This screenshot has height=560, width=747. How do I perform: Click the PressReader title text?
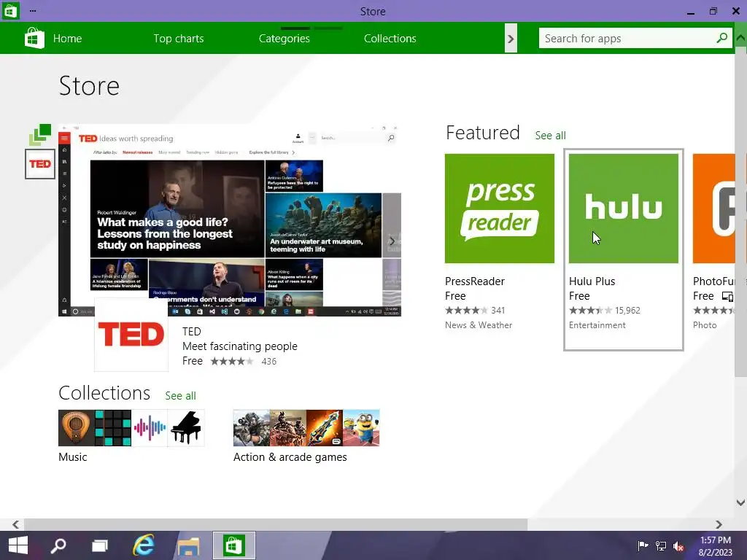click(x=474, y=281)
